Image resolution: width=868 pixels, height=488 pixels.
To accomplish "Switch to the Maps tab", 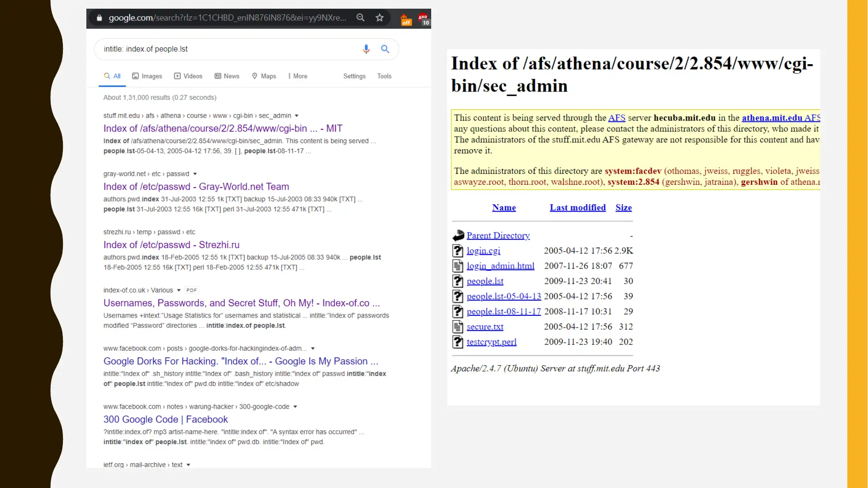I will tap(264, 76).
